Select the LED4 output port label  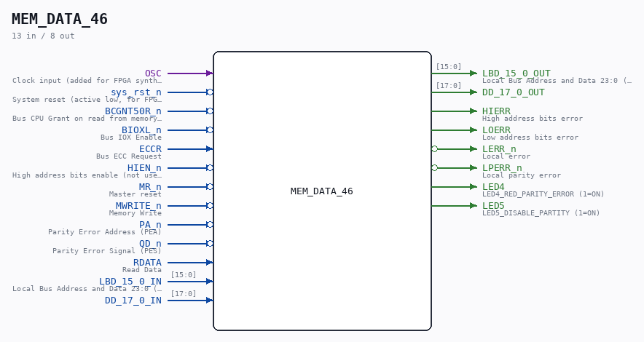coord(494,186)
